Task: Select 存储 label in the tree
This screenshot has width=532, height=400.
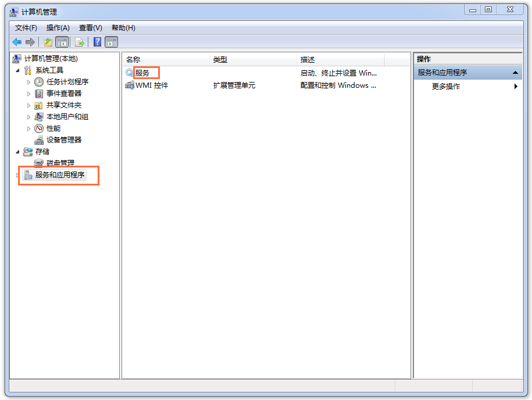Action: click(x=42, y=152)
